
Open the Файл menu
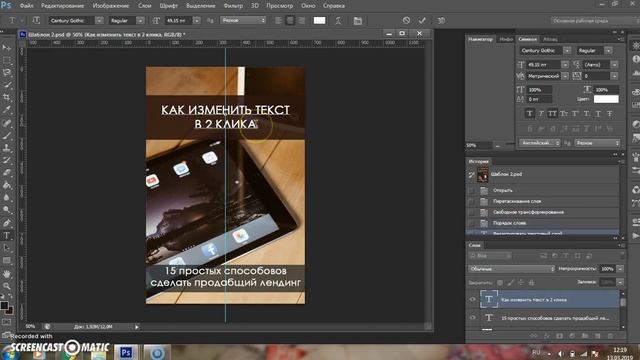[27, 6]
